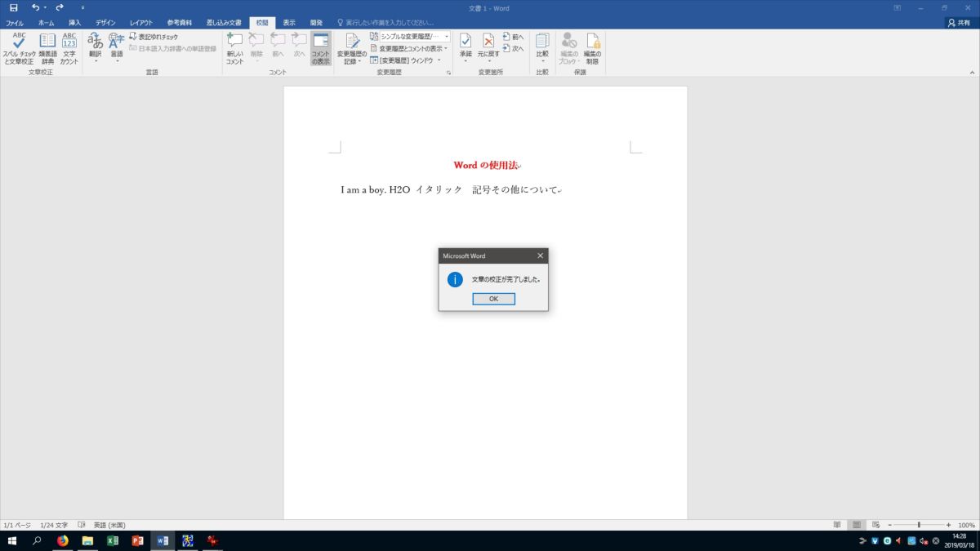Open Windows taskbar search
The height and width of the screenshot is (551, 980).
tap(37, 540)
